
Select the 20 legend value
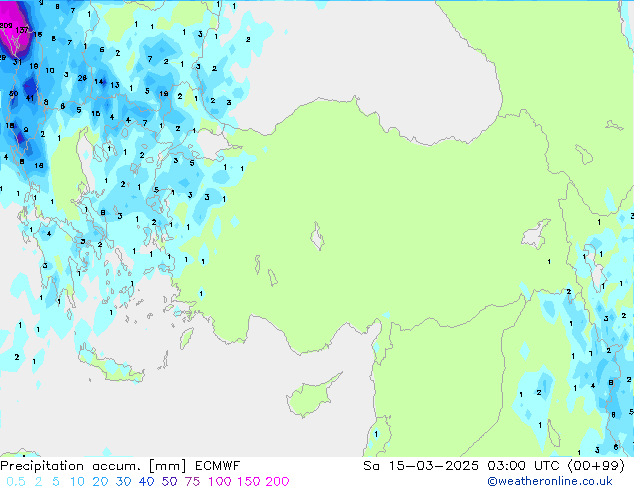pos(100,482)
